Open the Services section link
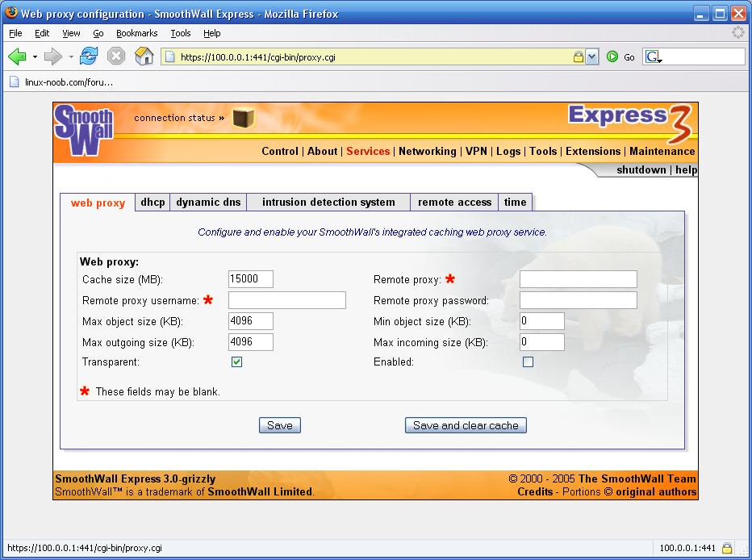This screenshot has height=560, width=752. [368, 151]
